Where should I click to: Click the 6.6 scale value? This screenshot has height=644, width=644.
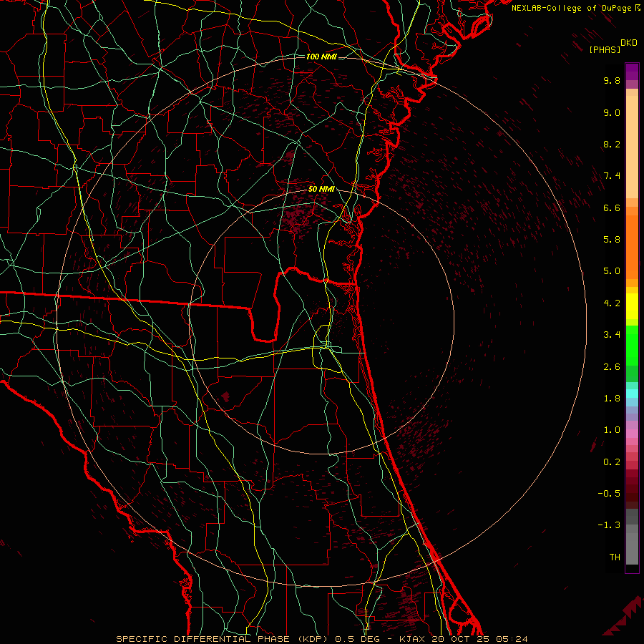612,208
